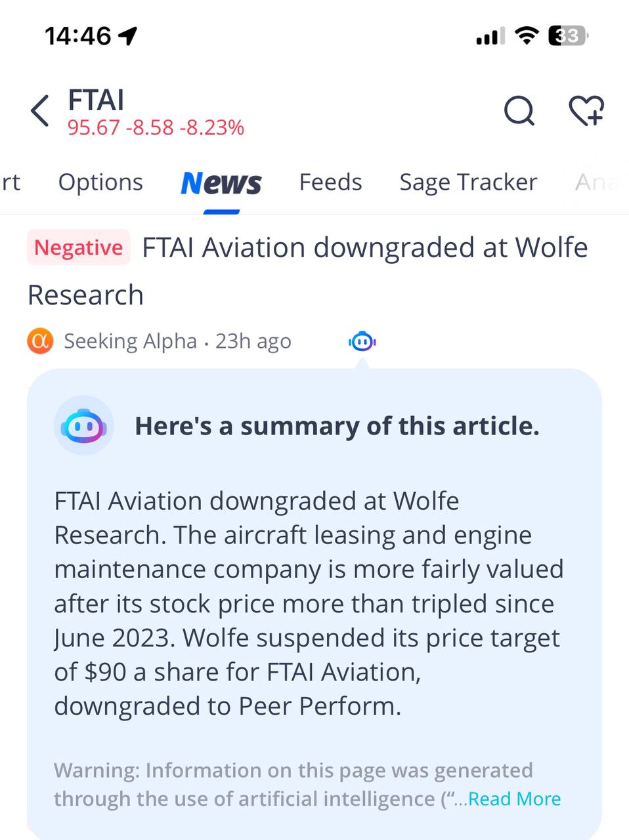The image size is (629, 840).
Task: Tap the back arrow icon
Action: pyautogui.click(x=40, y=110)
